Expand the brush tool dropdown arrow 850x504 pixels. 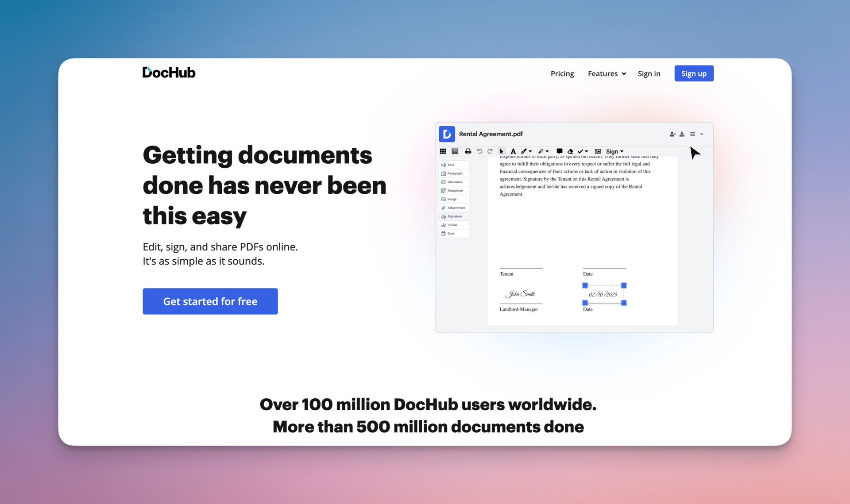530,151
